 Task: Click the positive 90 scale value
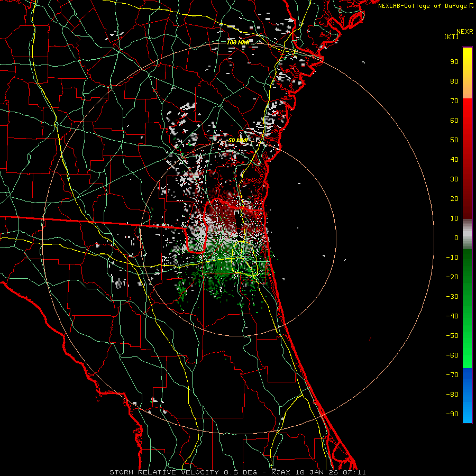point(454,62)
